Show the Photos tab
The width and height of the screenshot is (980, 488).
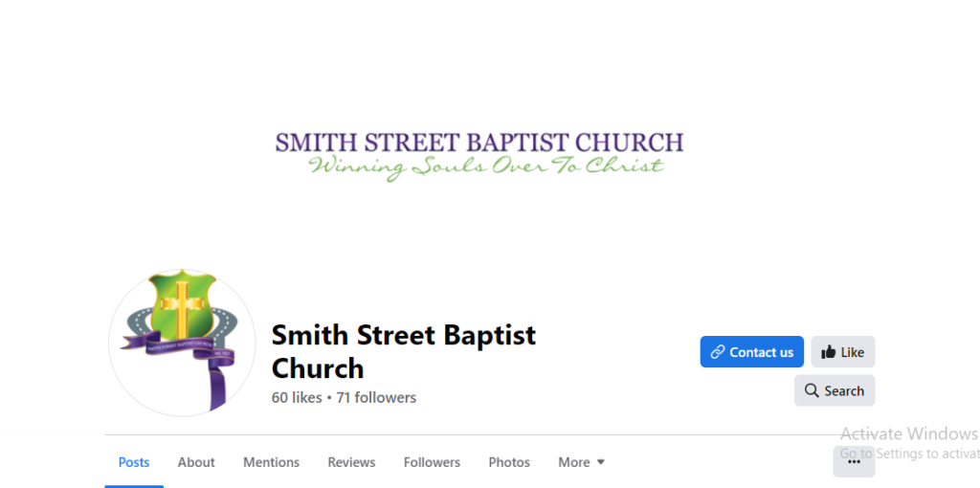tap(509, 462)
